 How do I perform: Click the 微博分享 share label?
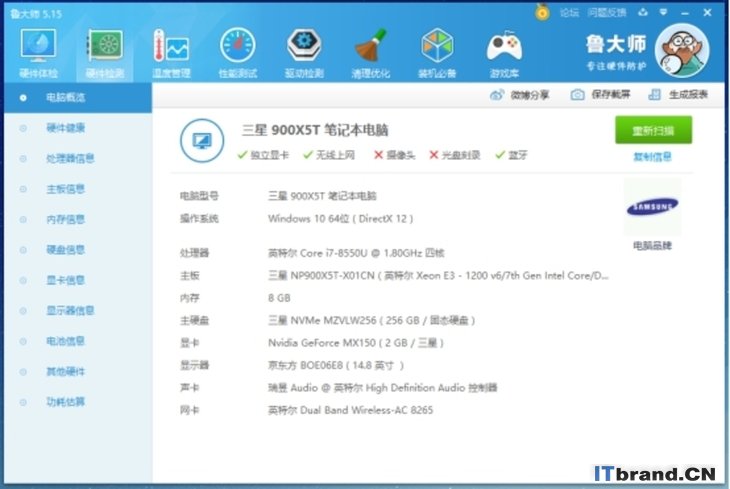(530, 95)
